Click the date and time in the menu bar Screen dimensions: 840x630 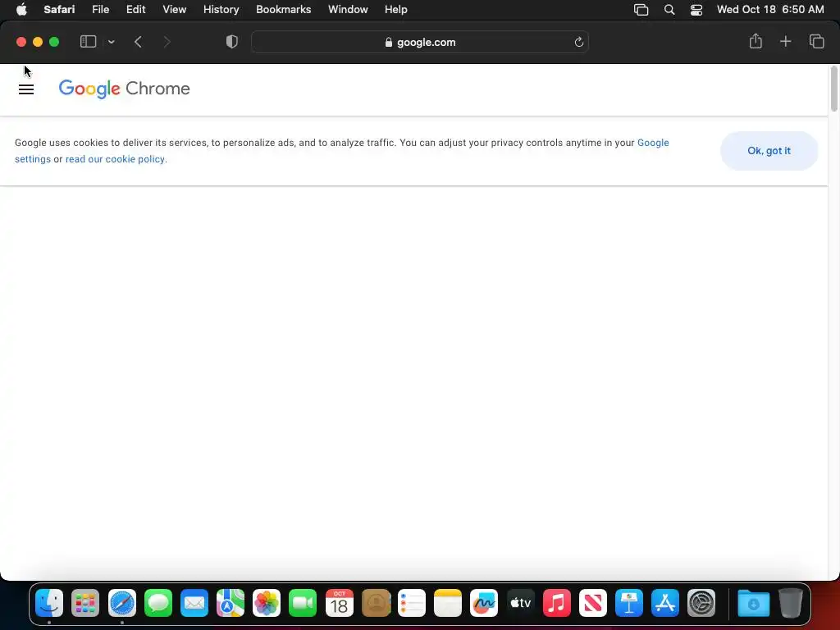[770, 9]
